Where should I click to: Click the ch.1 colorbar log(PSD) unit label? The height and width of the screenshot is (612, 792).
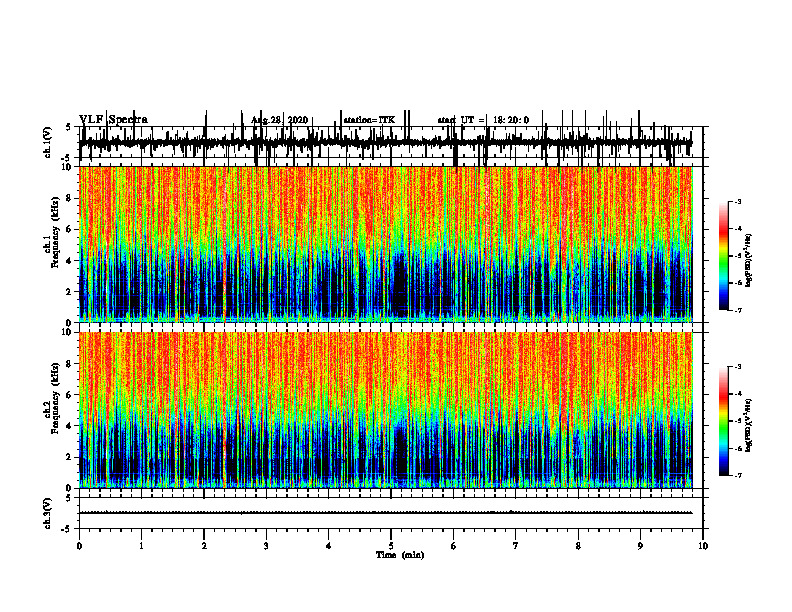(748, 260)
